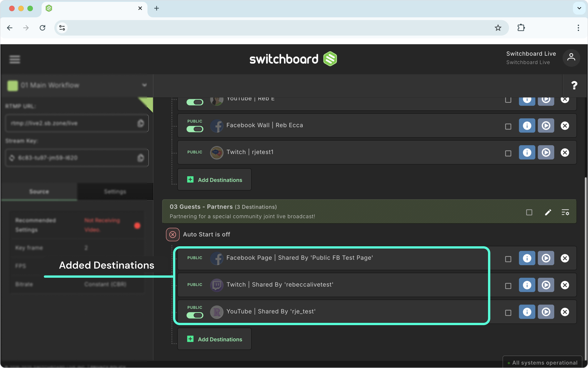
Task: Go back in browser
Action: tap(10, 28)
